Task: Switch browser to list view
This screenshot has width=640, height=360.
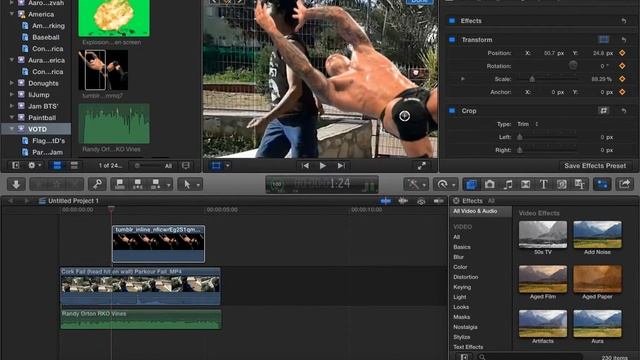Action: (x=74, y=165)
